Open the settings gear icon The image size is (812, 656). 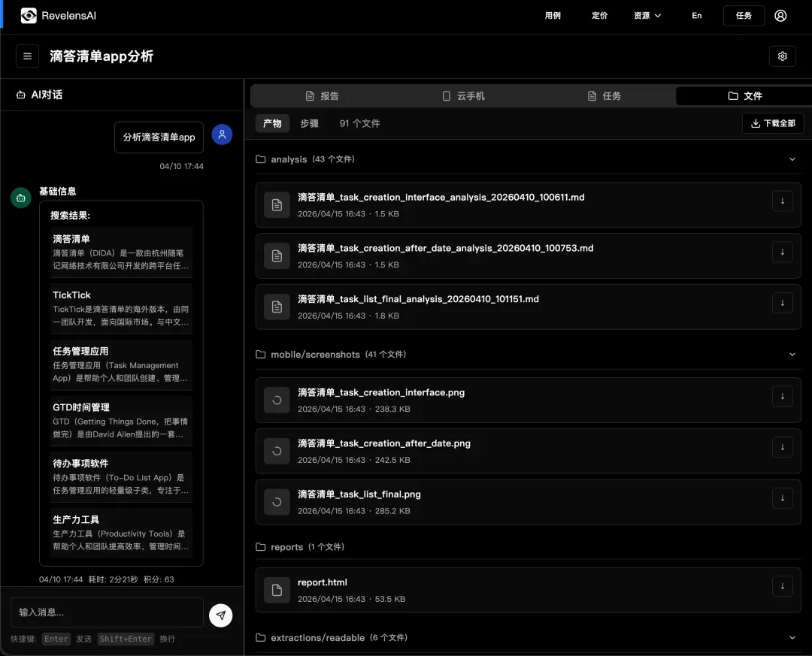tap(783, 56)
